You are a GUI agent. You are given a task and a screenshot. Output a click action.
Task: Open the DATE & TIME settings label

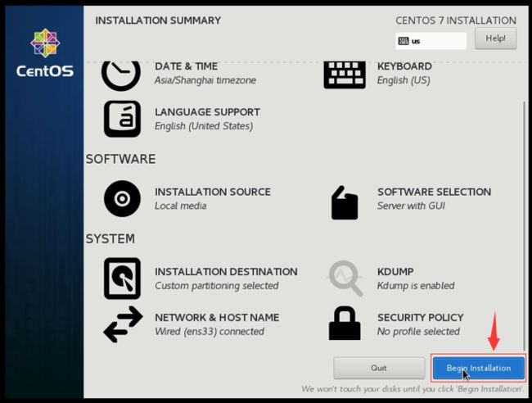[187, 66]
